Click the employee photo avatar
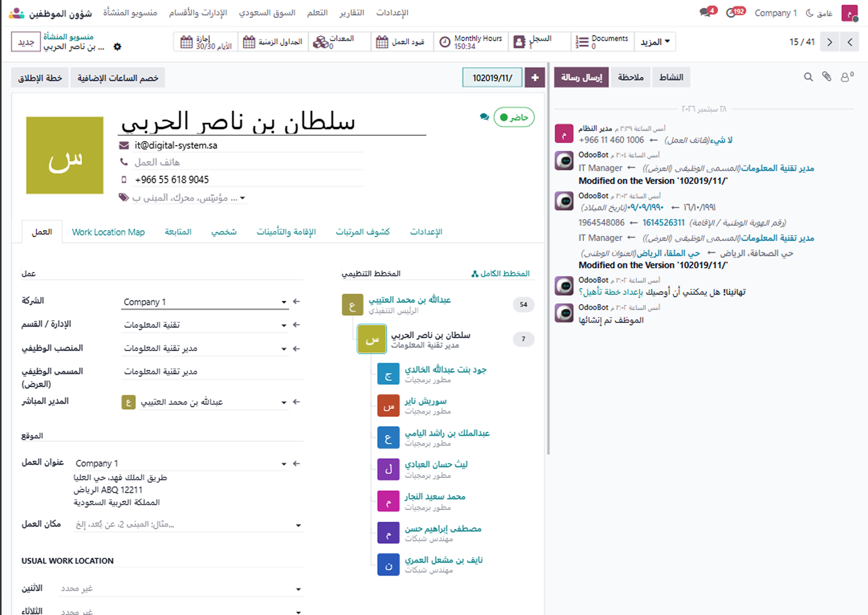 point(65,155)
